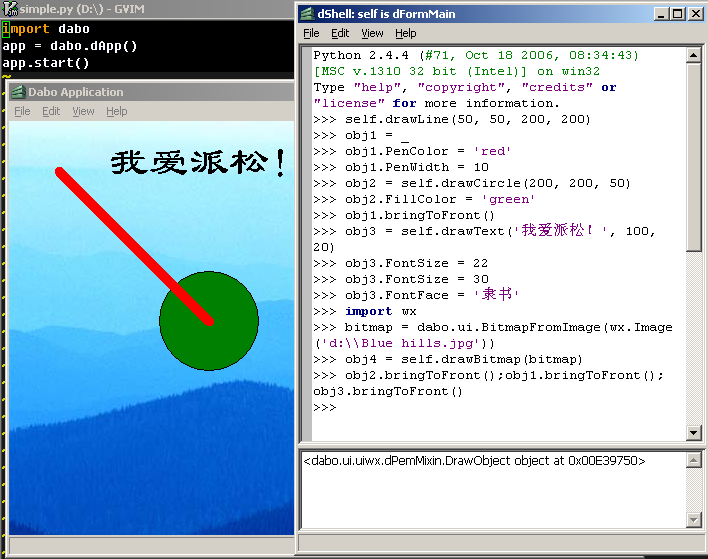Click the shell scrollbar down arrow

694,432
